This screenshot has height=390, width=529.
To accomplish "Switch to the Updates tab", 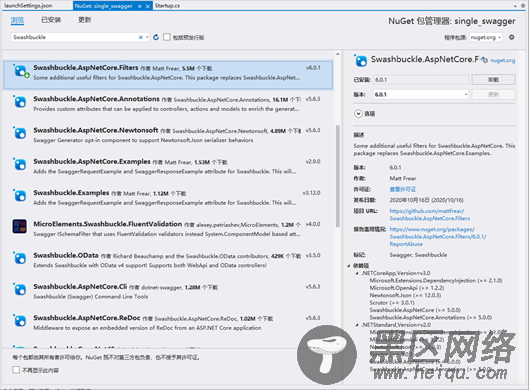I will (x=85, y=20).
